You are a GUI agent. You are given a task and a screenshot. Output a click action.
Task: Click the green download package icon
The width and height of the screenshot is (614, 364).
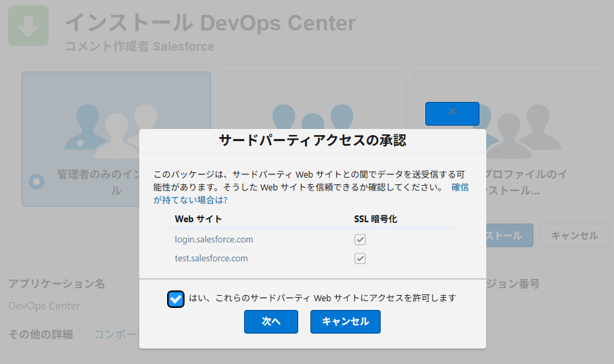[28, 26]
